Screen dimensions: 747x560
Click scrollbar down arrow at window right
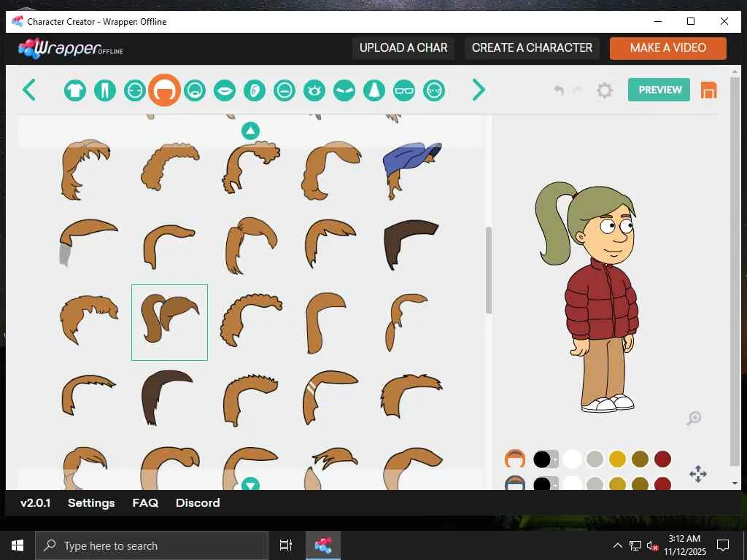tap(735, 483)
